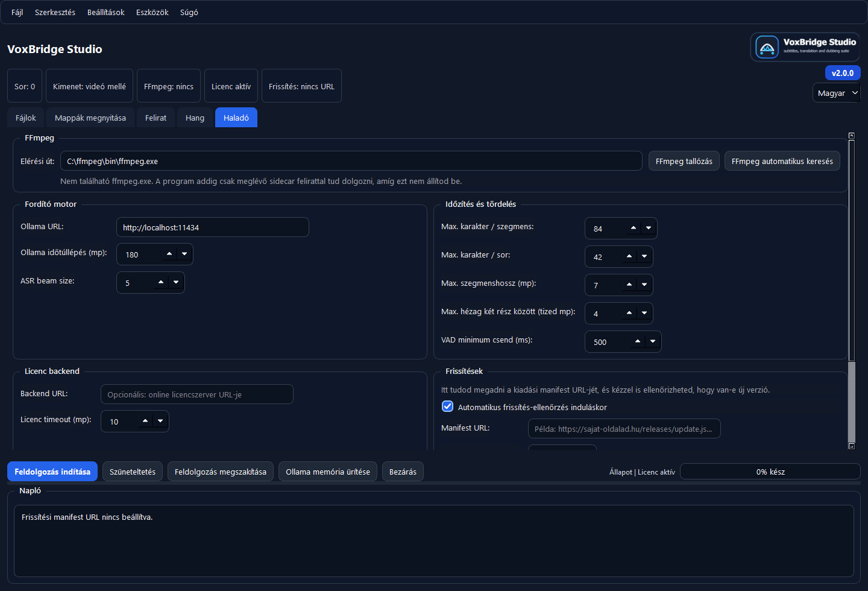Click the VoxBridge Studio logo icon
The height and width of the screenshot is (591, 868).
coord(767,47)
